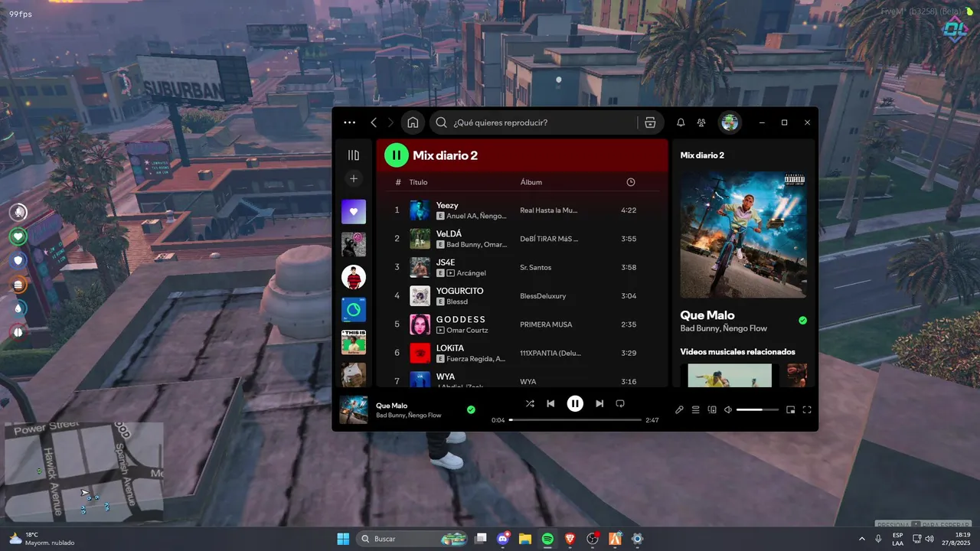
Task: Open the ESP LAA language switcher
Action: pyautogui.click(x=897, y=539)
